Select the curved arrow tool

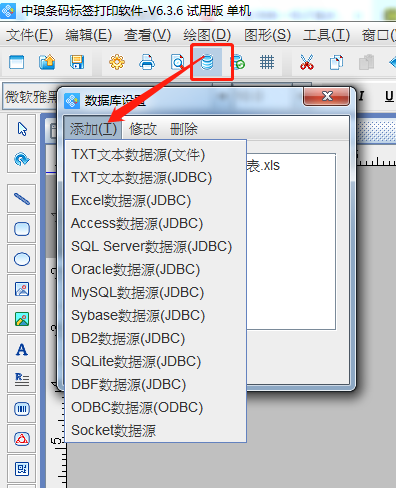click(x=22, y=159)
